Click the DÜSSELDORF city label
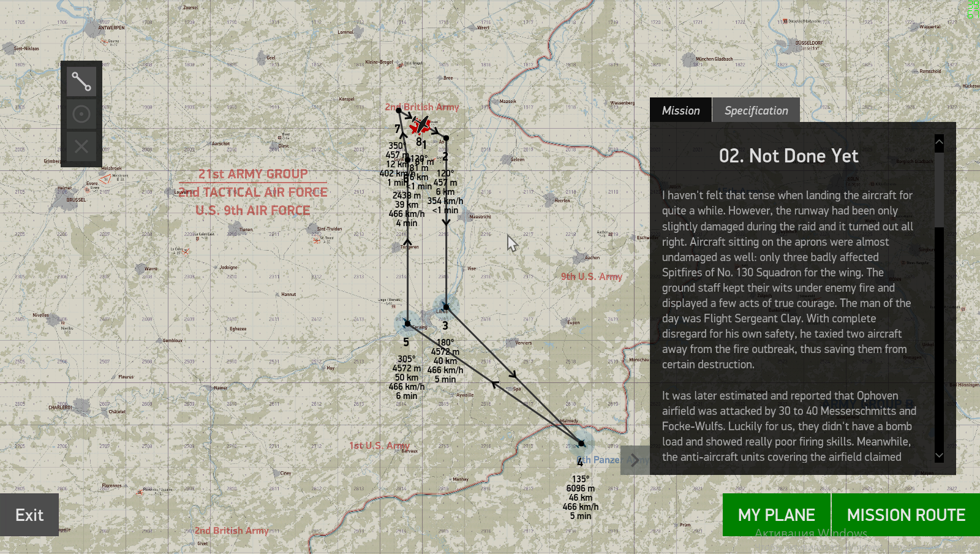980x554 pixels. pyautogui.click(x=809, y=43)
